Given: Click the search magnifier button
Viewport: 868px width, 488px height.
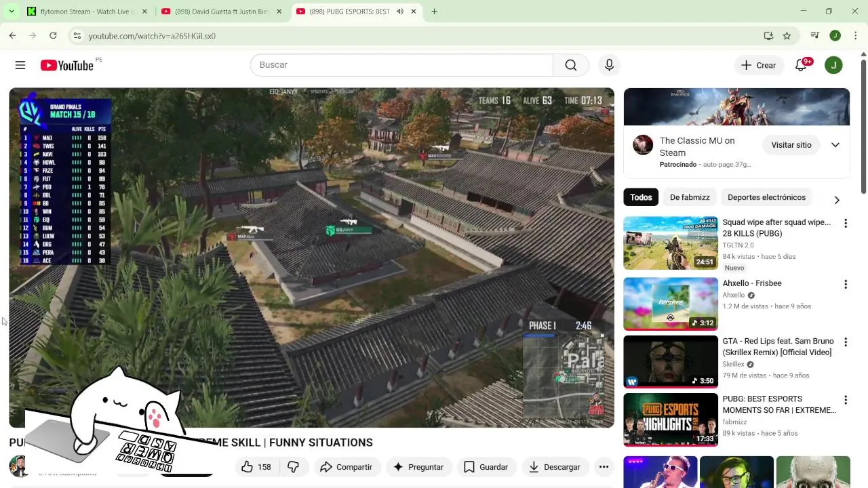Looking at the screenshot, I should 571,65.
